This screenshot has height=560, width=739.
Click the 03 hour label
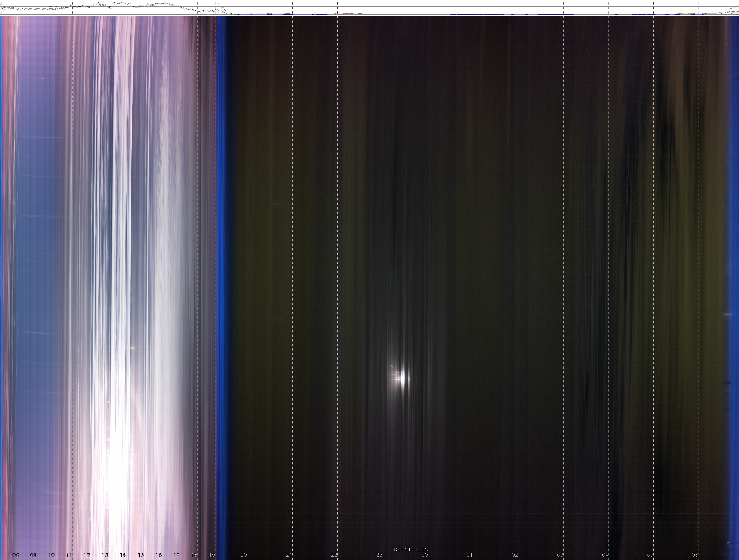tap(560, 555)
